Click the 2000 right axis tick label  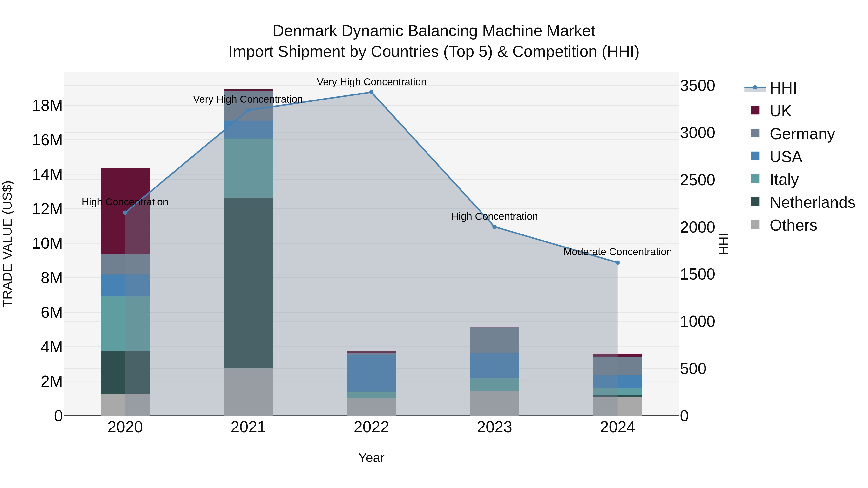click(x=698, y=227)
